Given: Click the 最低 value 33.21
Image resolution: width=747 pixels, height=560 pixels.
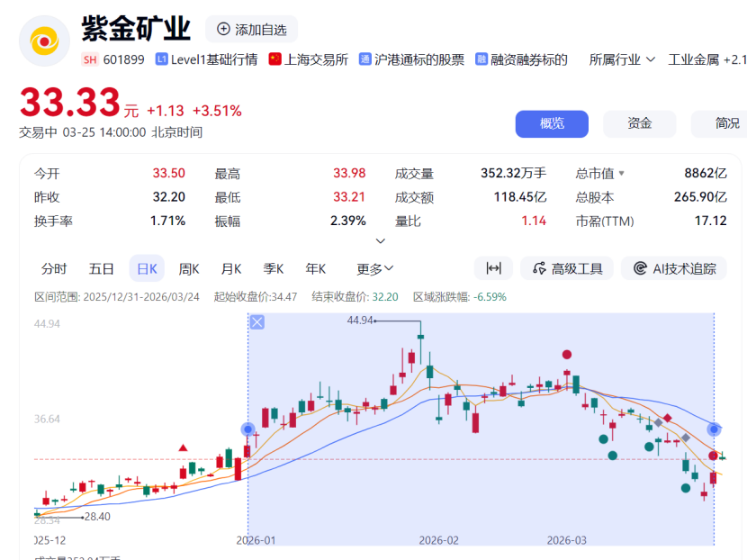Looking at the screenshot, I should (x=349, y=197).
